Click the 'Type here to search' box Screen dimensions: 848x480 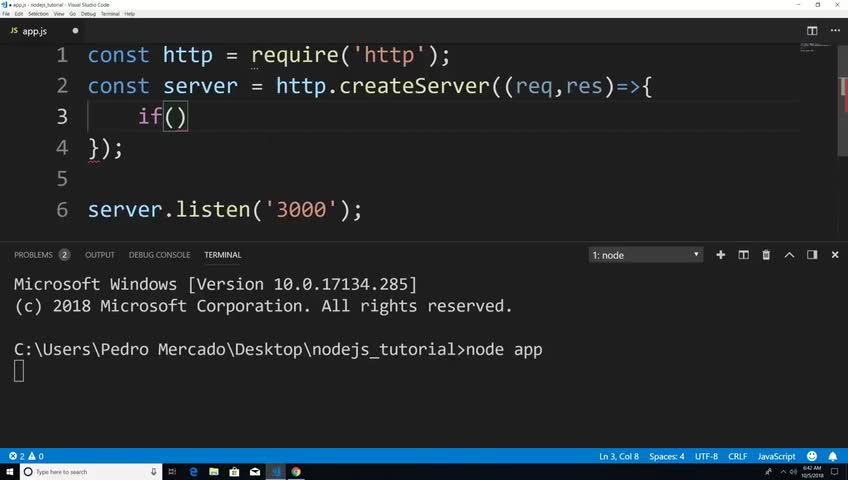click(x=91, y=472)
